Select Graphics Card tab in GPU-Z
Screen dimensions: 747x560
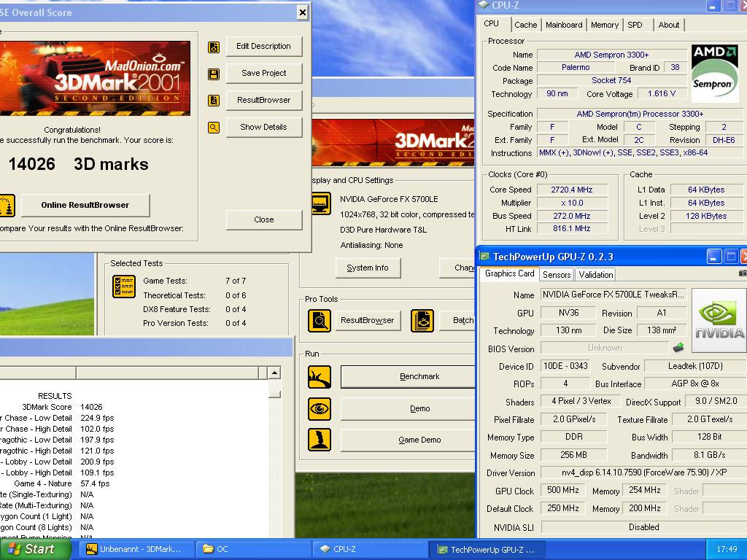[x=509, y=273]
